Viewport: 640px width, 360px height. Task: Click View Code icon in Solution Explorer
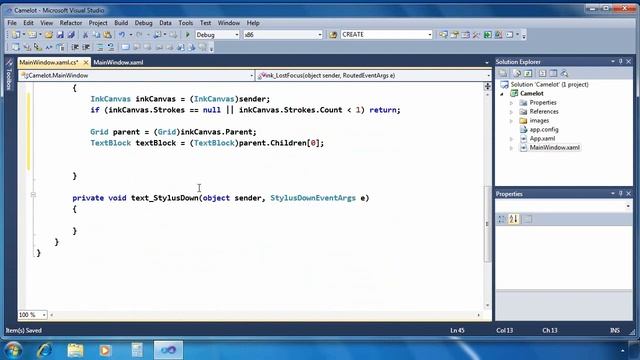click(x=542, y=73)
